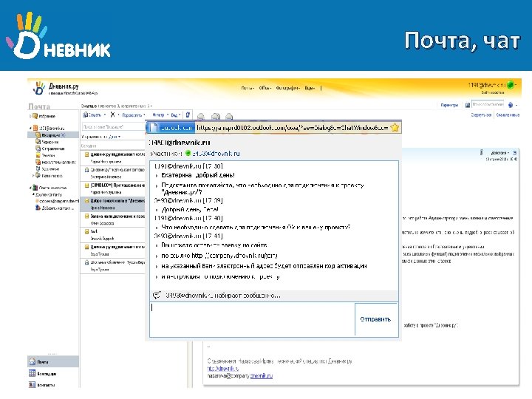
Task: Click the green presence status icon beside the account
Action: click(511, 85)
